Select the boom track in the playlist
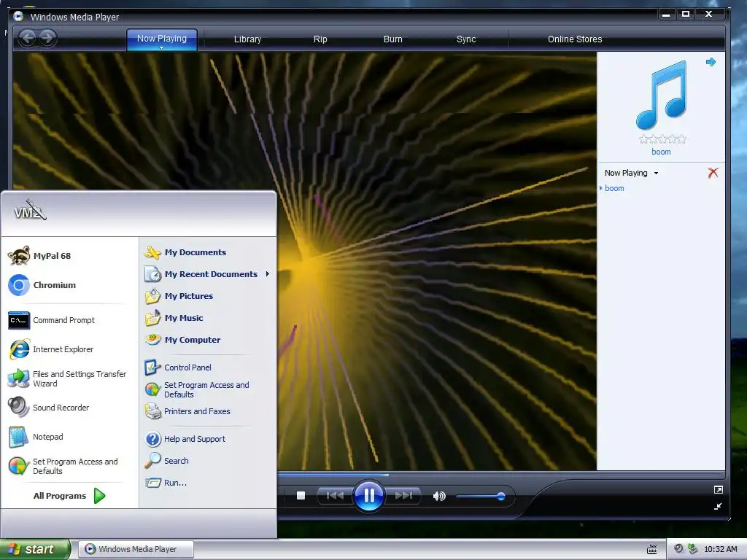 614,188
